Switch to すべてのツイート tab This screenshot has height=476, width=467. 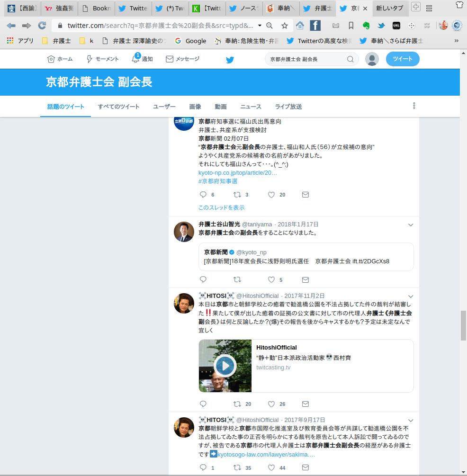(118, 107)
